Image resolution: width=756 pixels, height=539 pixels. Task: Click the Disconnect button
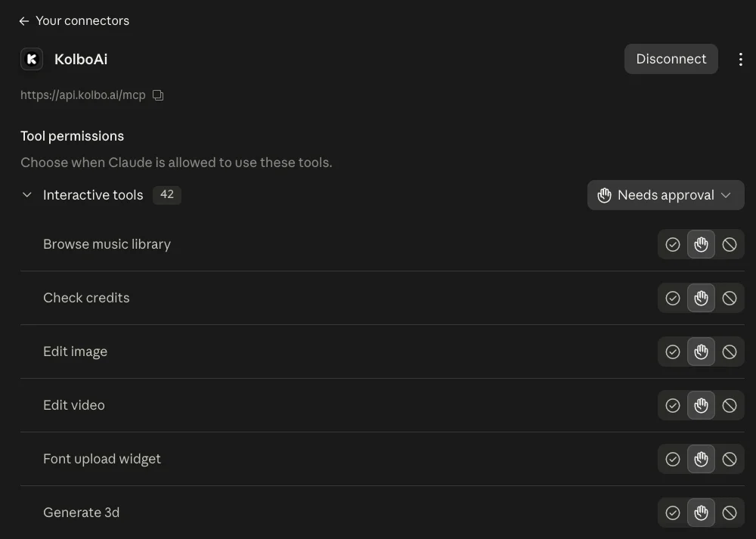tap(671, 59)
